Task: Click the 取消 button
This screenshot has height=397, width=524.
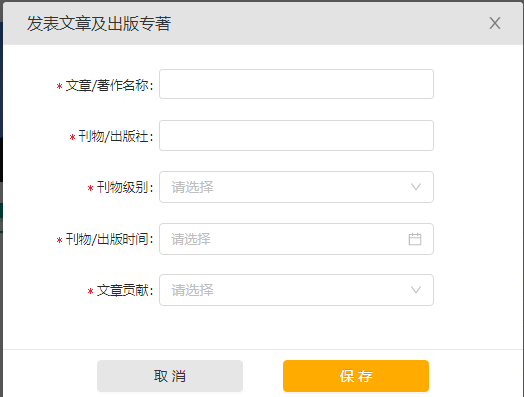Action: [170, 376]
